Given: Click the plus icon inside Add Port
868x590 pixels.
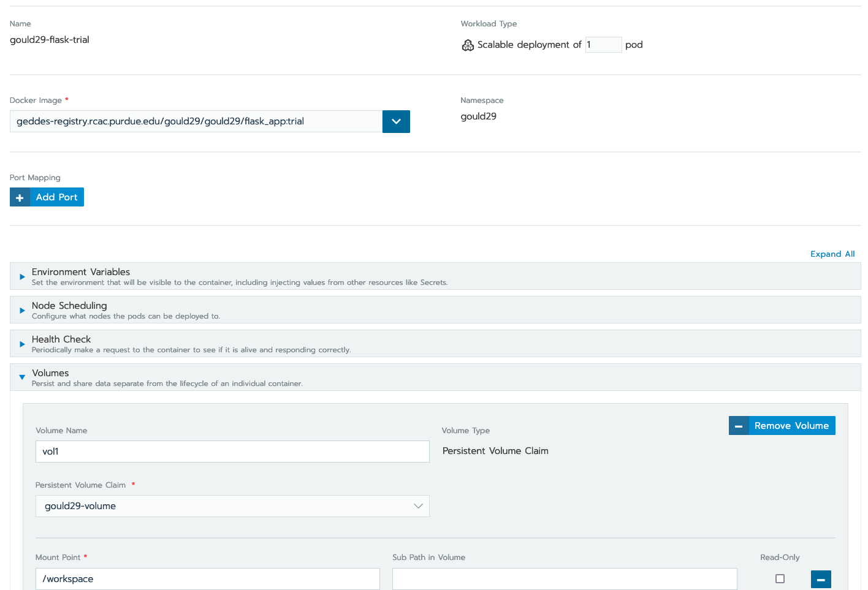Looking at the screenshot, I should coord(20,197).
